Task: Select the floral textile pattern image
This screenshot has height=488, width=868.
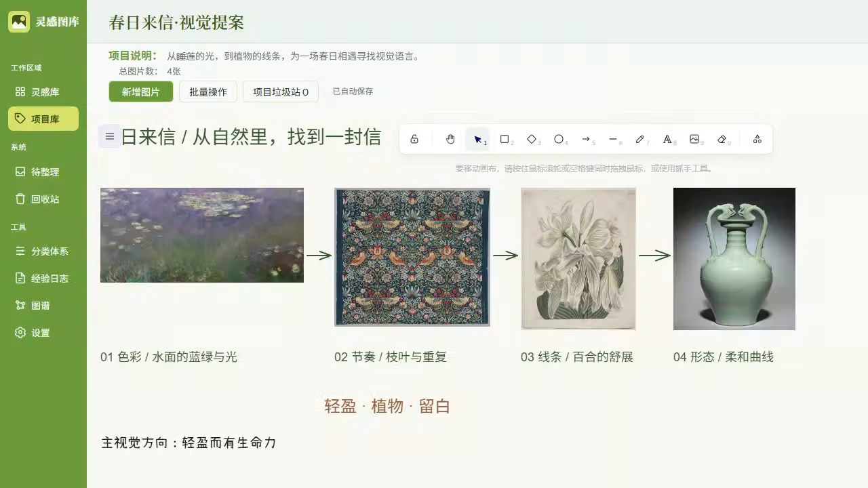Action: tap(412, 257)
